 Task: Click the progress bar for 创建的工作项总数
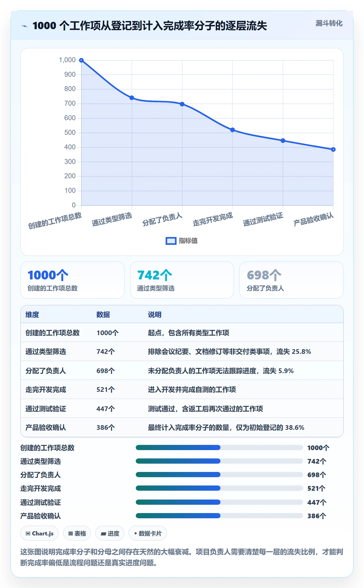[219, 448]
